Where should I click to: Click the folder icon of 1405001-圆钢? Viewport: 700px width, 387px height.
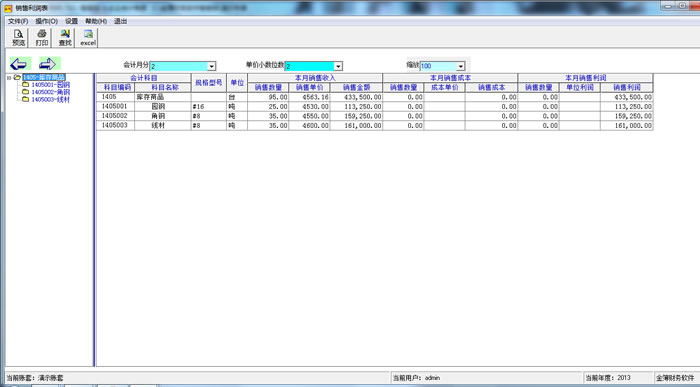tap(25, 84)
